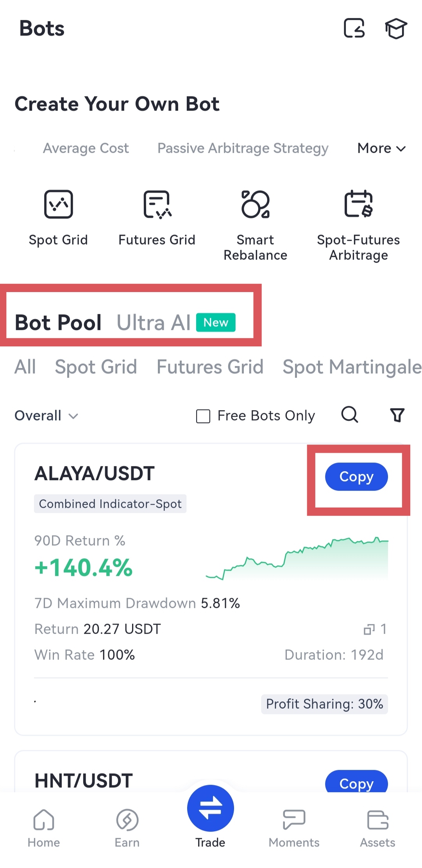Open the Futures Grid bot icon

[x=157, y=204]
